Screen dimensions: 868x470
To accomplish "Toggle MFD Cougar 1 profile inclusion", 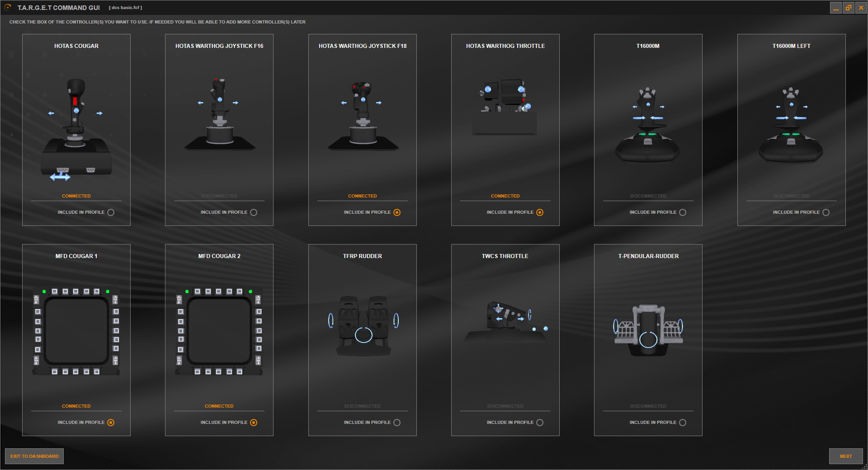I will tap(111, 423).
